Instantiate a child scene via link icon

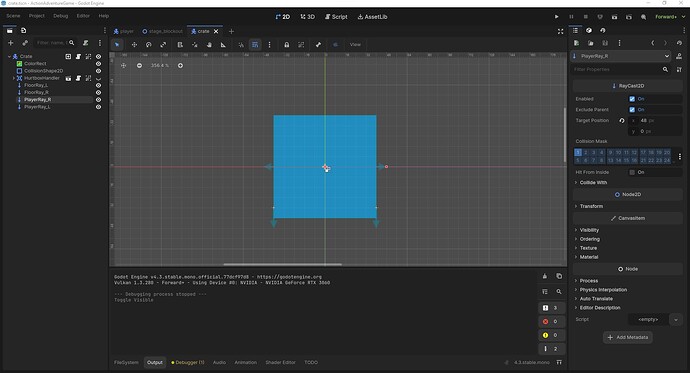[x=25, y=43]
